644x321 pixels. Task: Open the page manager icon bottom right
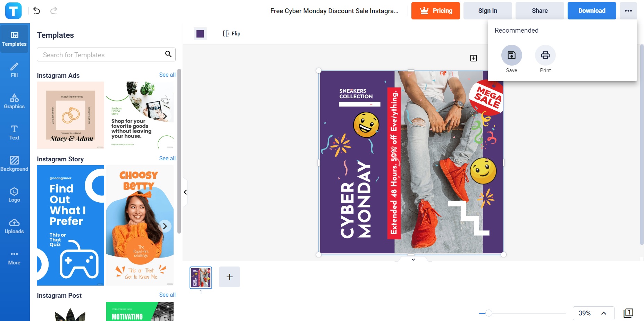(x=628, y=313)
